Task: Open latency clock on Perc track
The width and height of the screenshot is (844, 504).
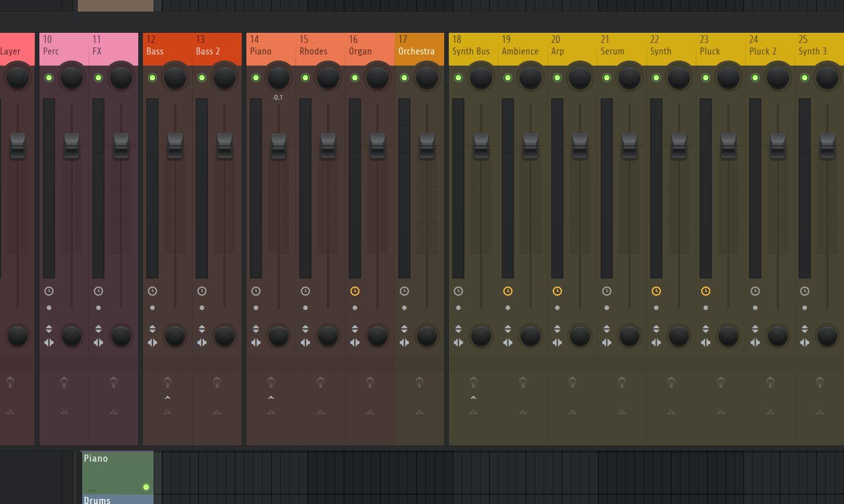Action: (49, 291)
